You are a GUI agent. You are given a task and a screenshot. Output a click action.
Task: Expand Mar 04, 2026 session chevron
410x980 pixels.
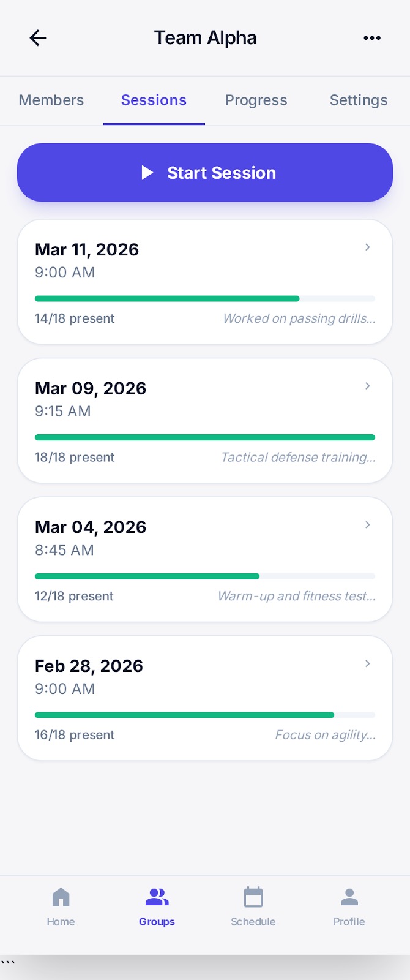(x=368, y=525)
